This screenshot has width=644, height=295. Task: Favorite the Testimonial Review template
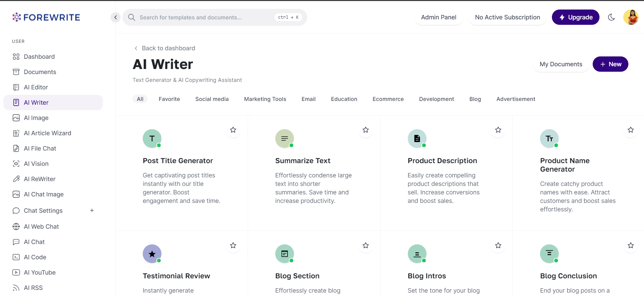click(233, 245)
